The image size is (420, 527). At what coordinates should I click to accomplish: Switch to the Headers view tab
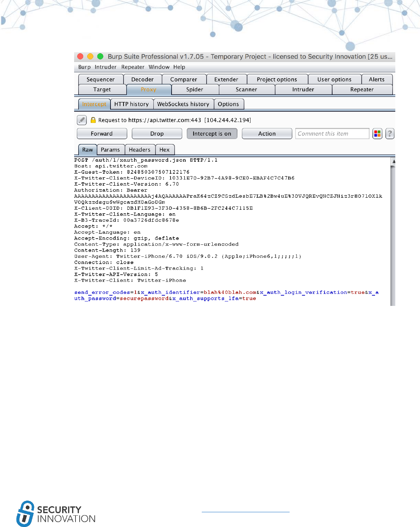pyautogui.click(x=140, y=150)
